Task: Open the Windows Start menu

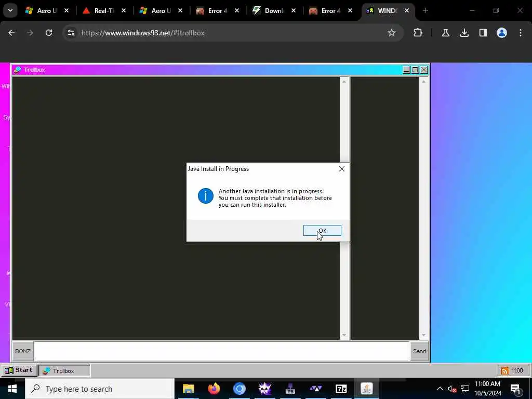Action: (x=12, y=389)
